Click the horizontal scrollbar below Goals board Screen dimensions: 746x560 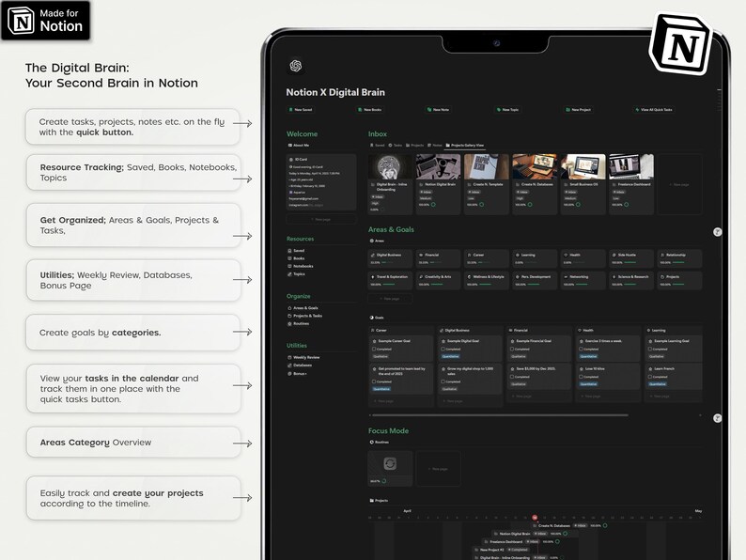[x=499, y=415]
